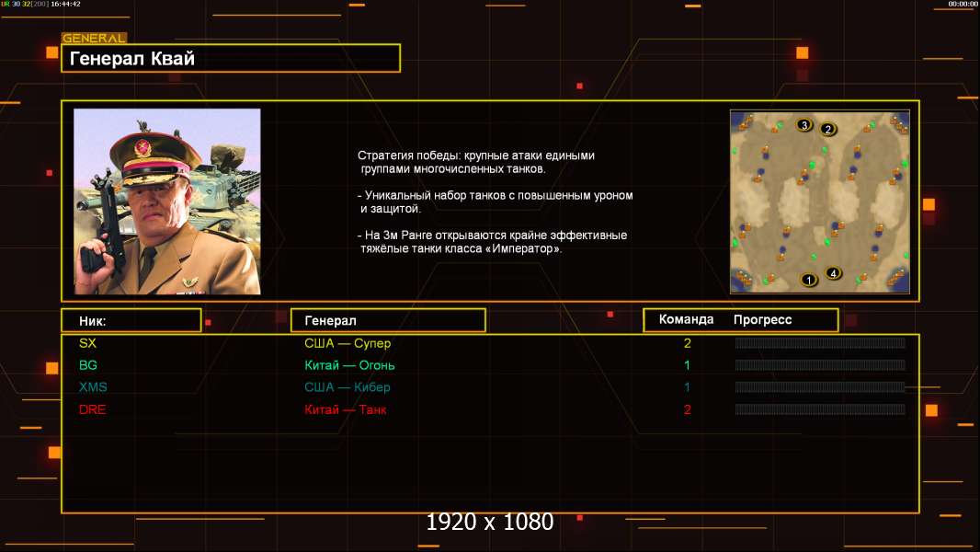Viewport: 980px width, 552px height.
Task: Click the General Kwai portrait image
Action: click(167, 201)
